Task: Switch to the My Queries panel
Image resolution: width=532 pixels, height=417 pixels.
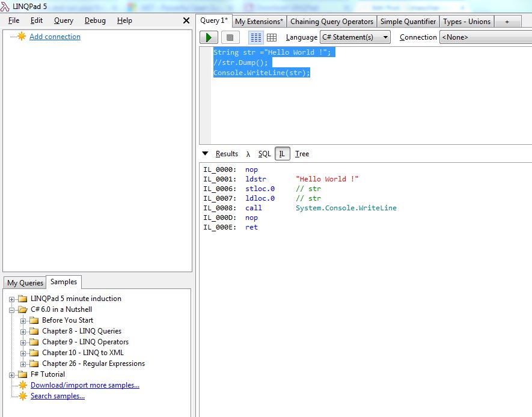Action: pos(25,282)
